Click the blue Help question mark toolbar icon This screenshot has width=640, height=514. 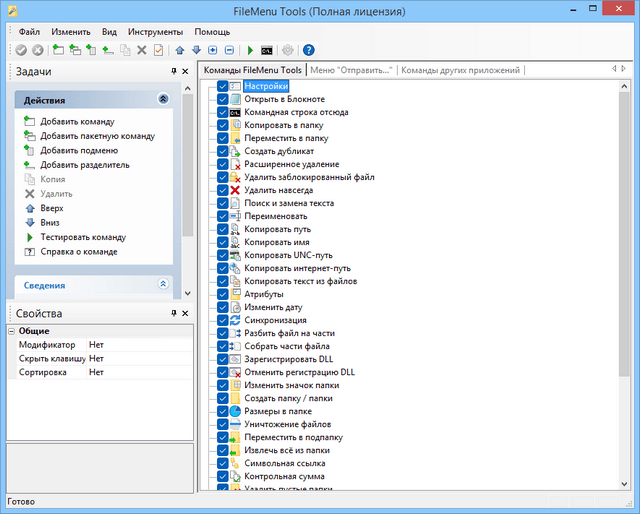(308, 50)
